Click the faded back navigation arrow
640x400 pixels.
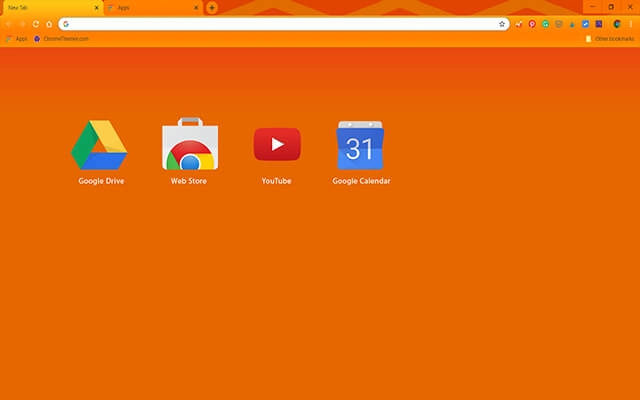(x=8, y=24)
